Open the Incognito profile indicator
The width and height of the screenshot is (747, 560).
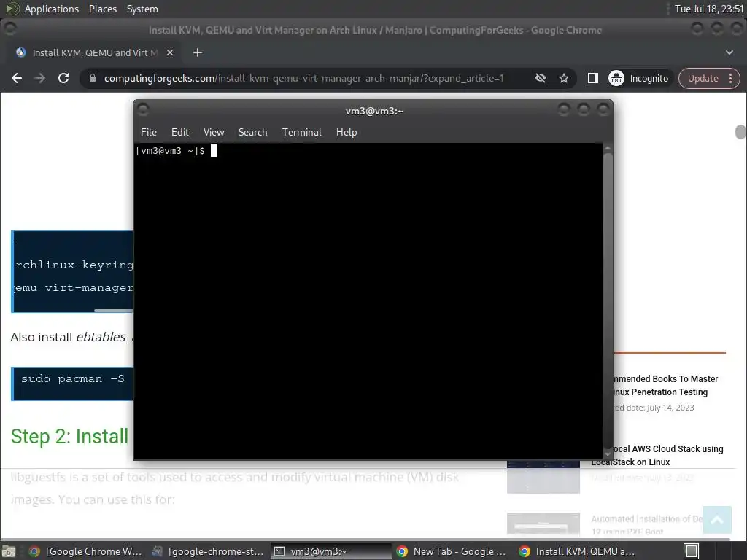(x=638, y=78)
